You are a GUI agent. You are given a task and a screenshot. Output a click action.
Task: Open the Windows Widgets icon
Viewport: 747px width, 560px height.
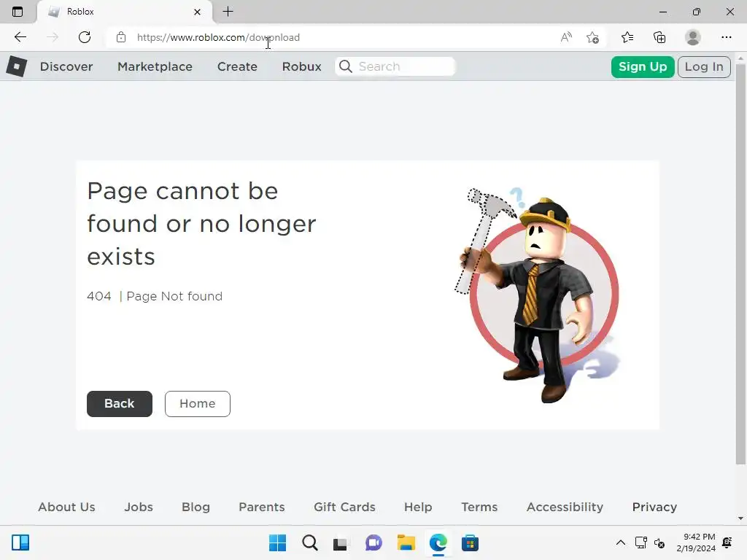click(20, 542)
